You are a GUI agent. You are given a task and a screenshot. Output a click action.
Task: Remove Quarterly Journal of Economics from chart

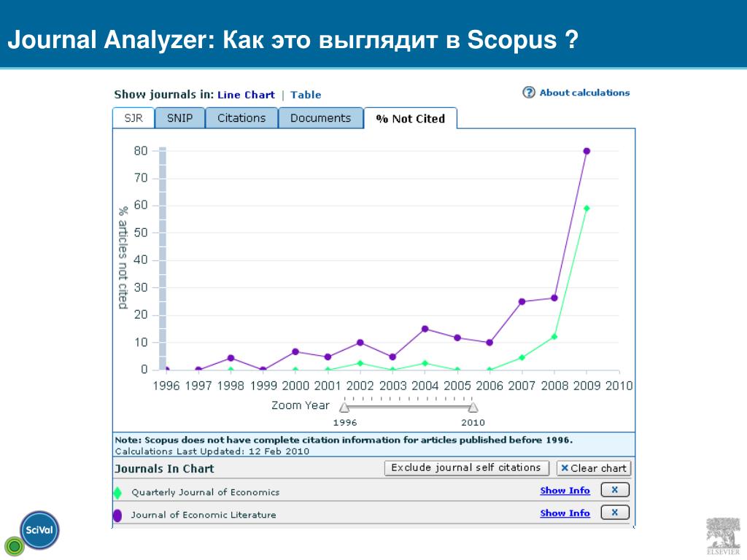click(x=615, y=489)
